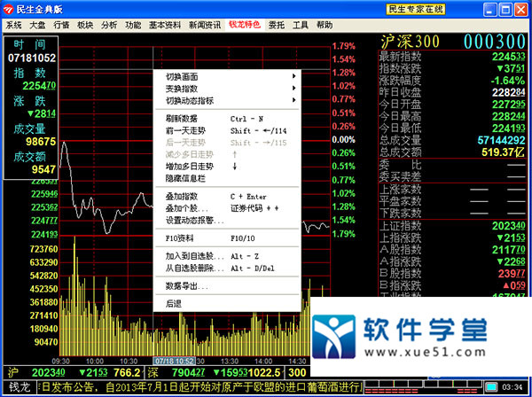The width and height of the screenshot is (532, 397).
Task: Open the 民生专家在线 expert online button
Action: click(x=416, y=9)
